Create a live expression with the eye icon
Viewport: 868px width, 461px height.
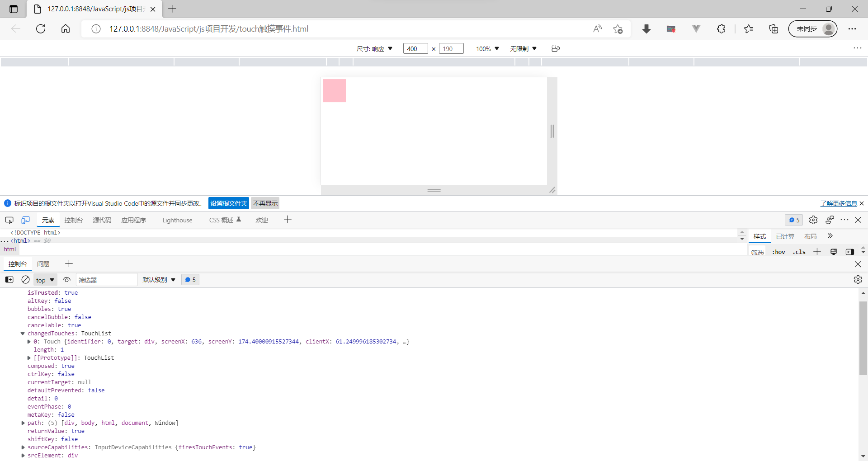pyautogui.click(x=66, y=279)
